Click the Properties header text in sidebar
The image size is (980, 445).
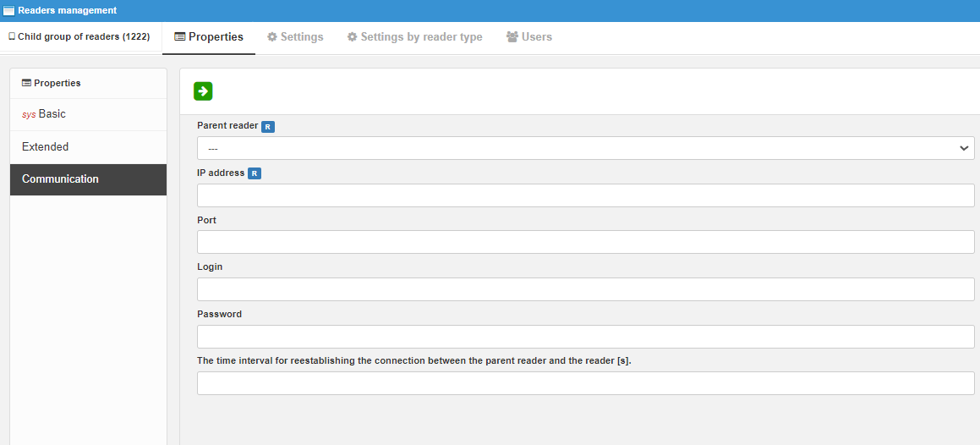(x=57, y=83)
